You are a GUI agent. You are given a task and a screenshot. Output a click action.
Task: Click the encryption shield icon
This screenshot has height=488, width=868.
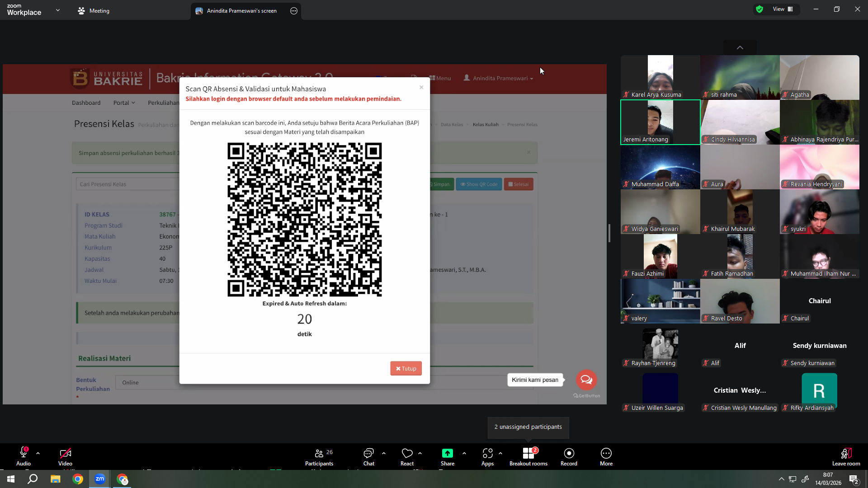(759, 9)
